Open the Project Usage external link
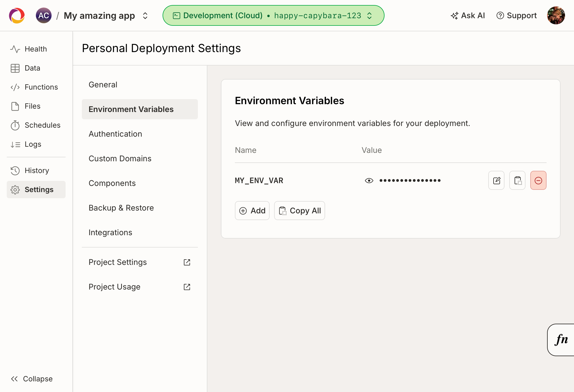The height and width of the screenshot is (392, 574). [140, 287]
